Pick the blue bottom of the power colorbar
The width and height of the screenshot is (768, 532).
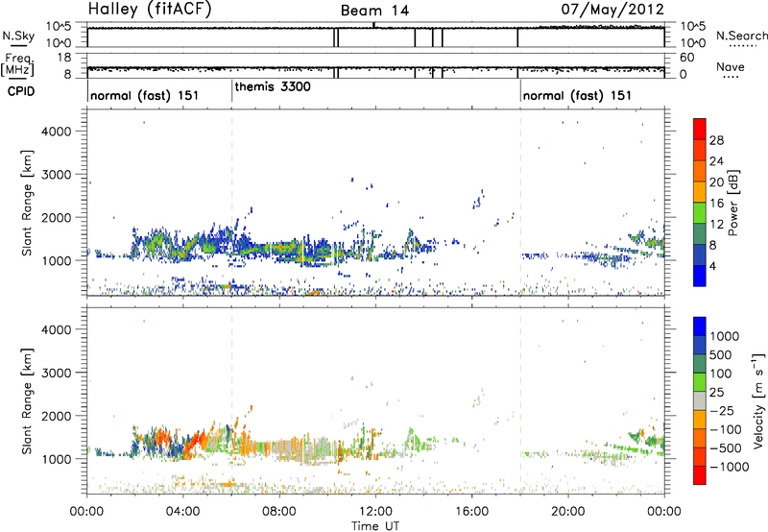(x=700, y=276)
